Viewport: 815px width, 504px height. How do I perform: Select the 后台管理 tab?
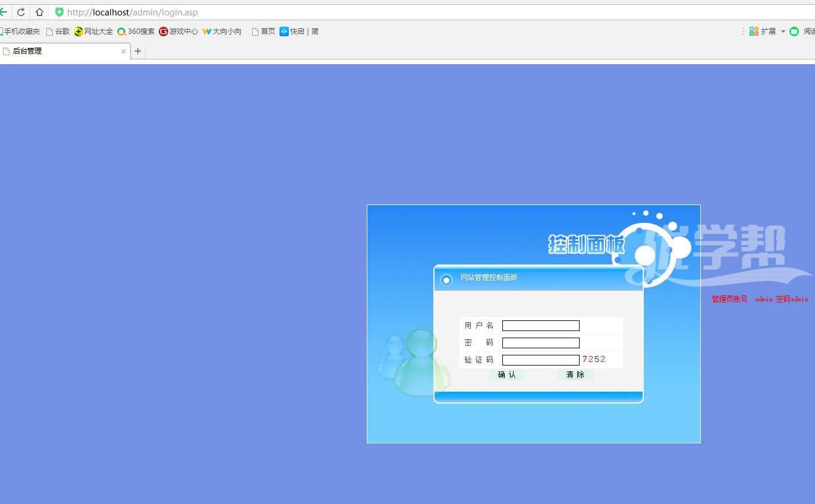pyautogui.click(x=59, y=51)
